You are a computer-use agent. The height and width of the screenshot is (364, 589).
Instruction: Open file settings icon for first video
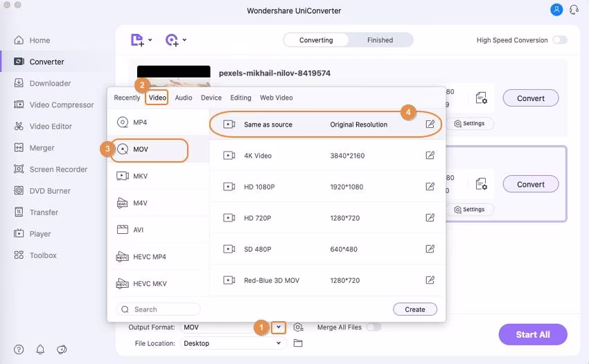(481, 98)
